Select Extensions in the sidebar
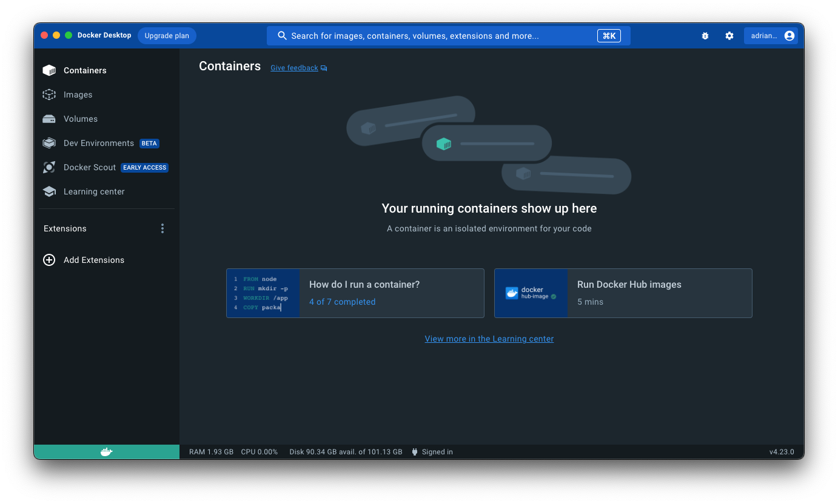Image resolution: width=838 pixels, height=504 pixels. pos(65,228)
